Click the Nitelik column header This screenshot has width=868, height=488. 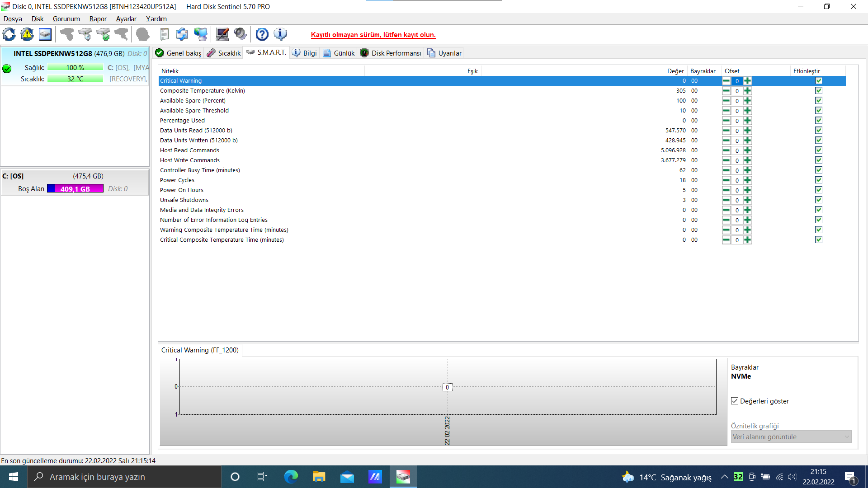[x=261, y=71]
